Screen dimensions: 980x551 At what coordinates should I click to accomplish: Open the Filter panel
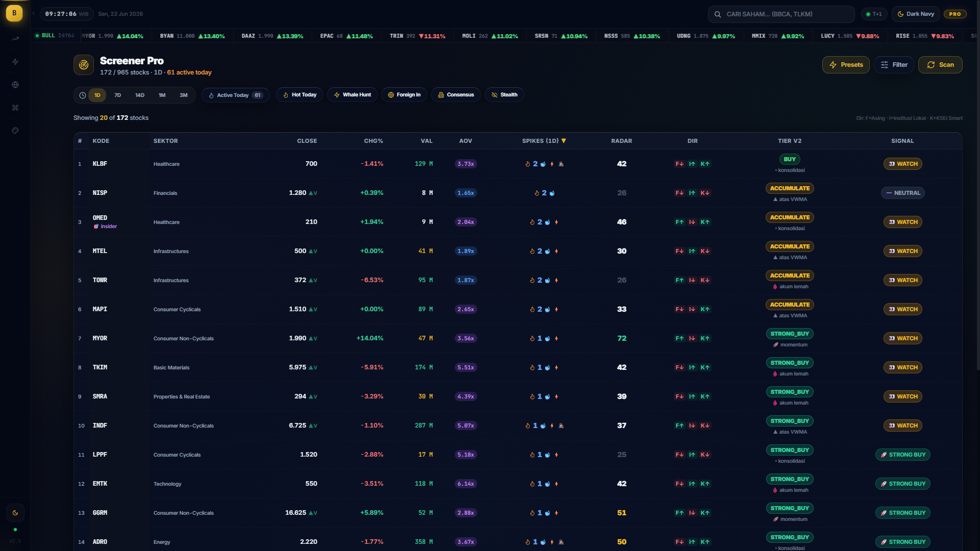(x=894, y=65)
